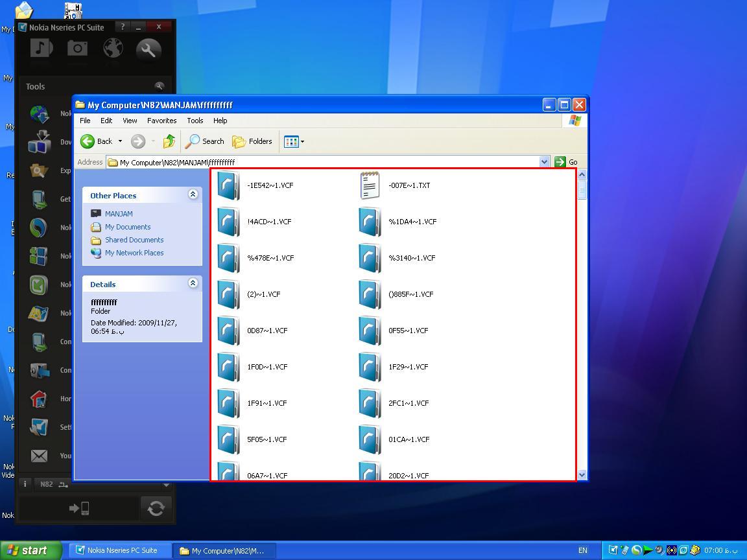
Task: Open the Windows start menu
Action: 31,550
